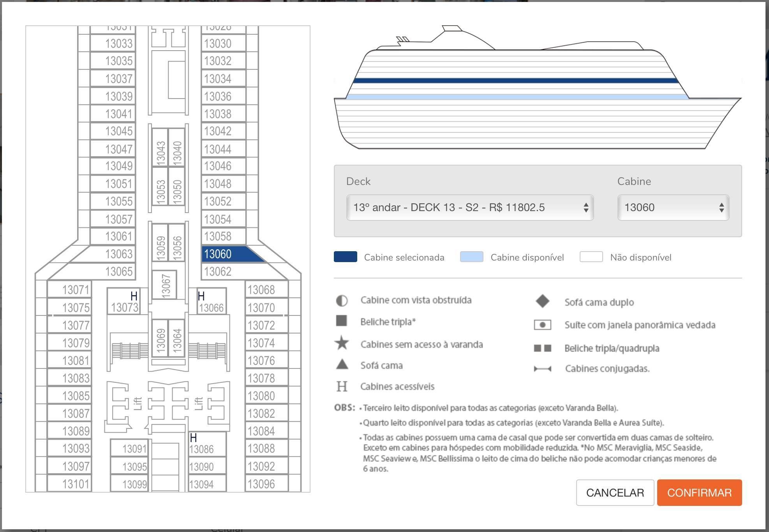Select cabin 13078 on the deck plan

(266, 378)
